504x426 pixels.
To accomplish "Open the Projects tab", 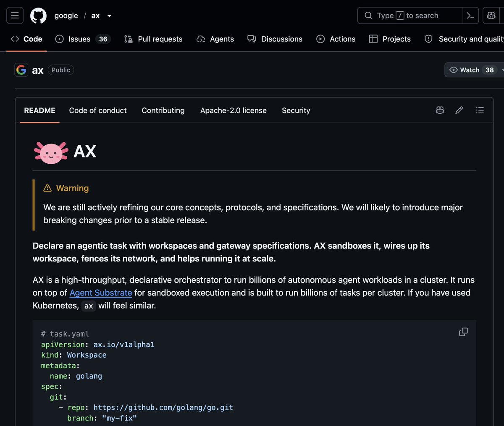I will [x=390, y=39].
